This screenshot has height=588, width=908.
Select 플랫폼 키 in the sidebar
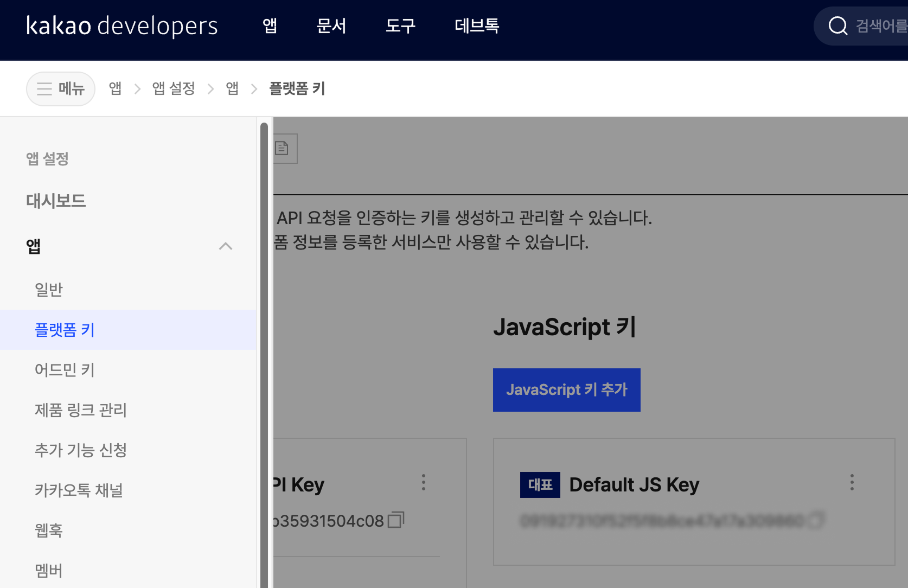(128, 330)
